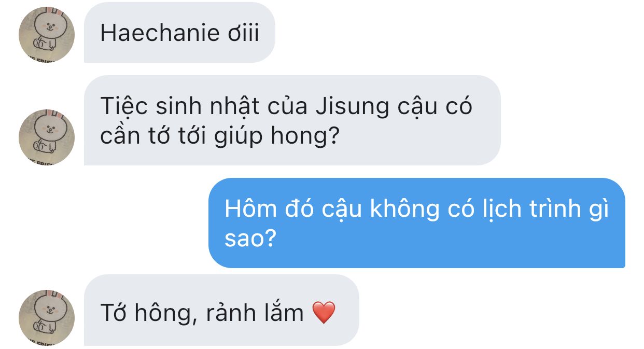Screen dimensions: 644x349
Task: Tap the bunny avatar beside Haechanie ơiii message
Action: 47,35
